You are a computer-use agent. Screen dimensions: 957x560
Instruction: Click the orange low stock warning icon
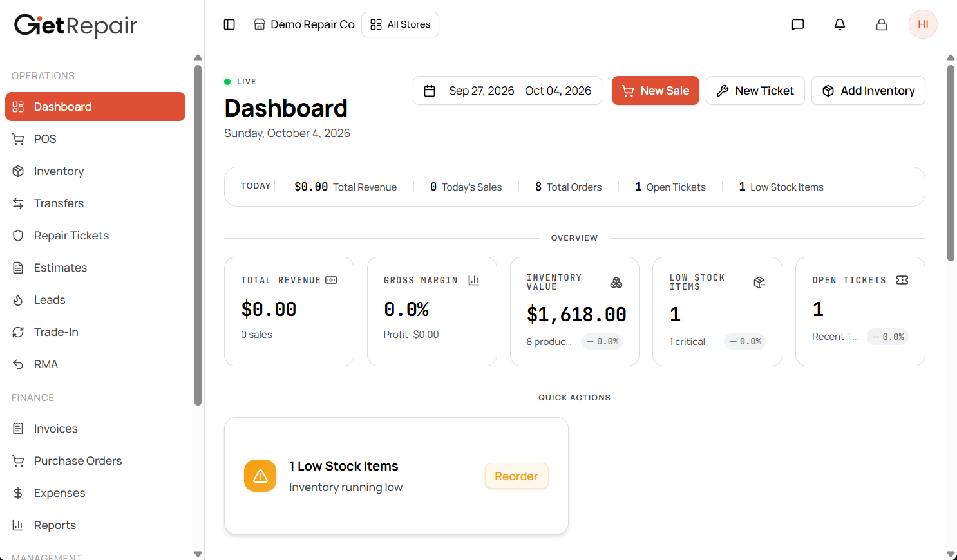(260, 476)
